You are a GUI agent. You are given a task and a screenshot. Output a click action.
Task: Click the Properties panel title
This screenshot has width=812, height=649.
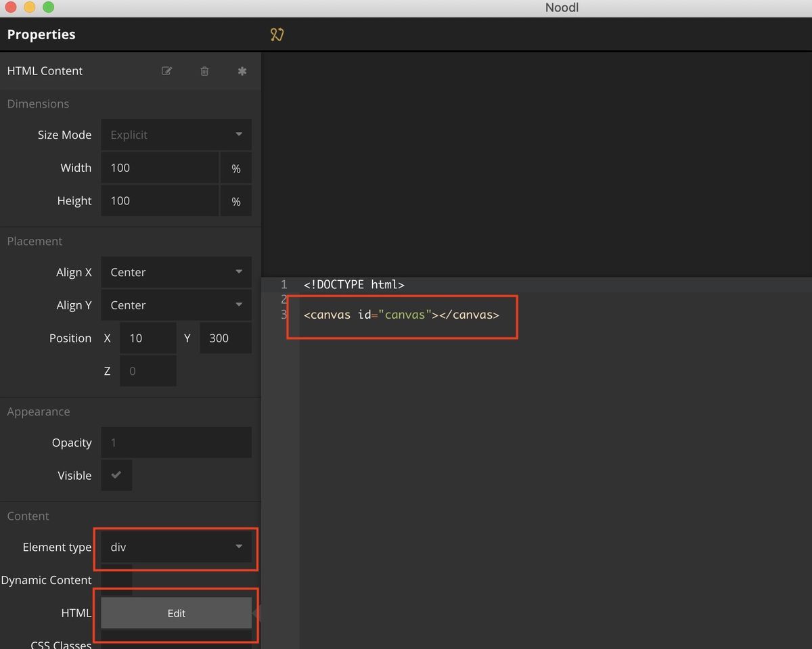41,35
